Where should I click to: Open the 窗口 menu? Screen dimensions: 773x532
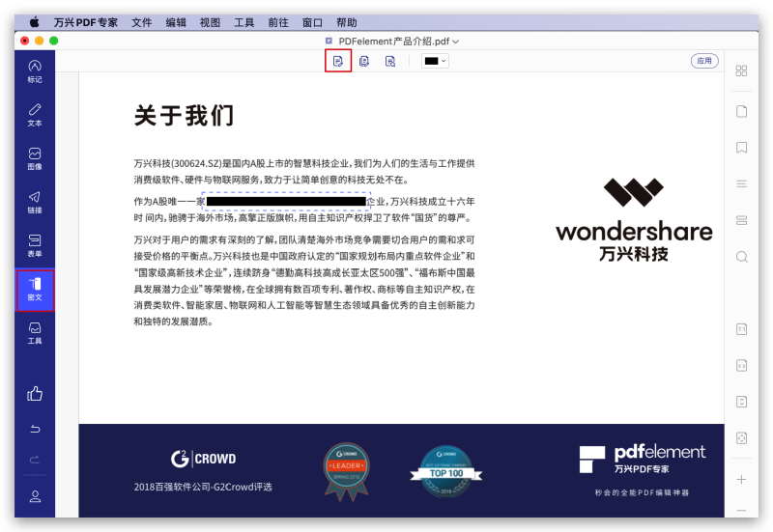point(312,22)
